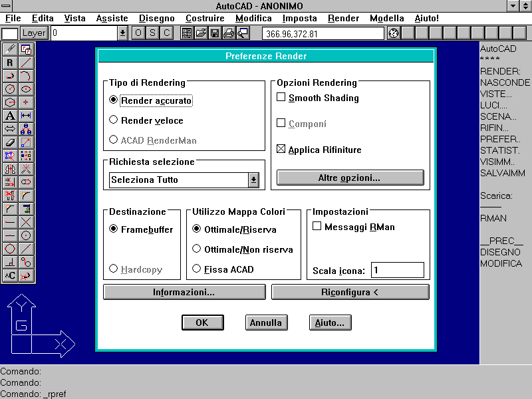The width and height of the screenshot is (532, 399).
Task: Click the Open drawing folder icon
Action: [x=201, y=33]
